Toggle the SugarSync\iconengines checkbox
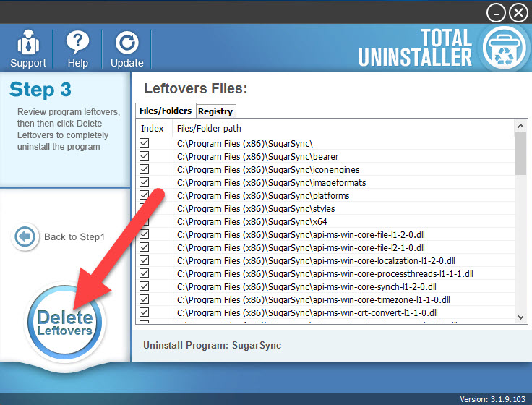Viewport: 532px width, 405px height. [144, 169]
